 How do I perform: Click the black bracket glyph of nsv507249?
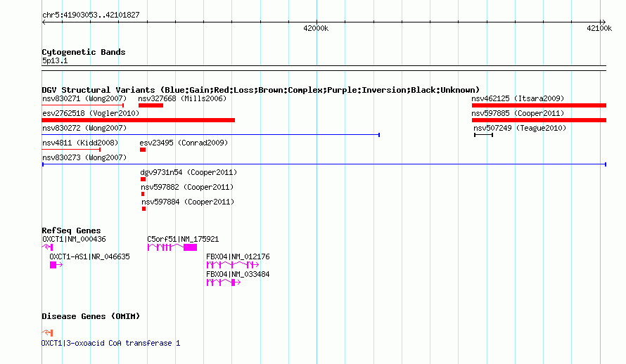coord(483,135)
